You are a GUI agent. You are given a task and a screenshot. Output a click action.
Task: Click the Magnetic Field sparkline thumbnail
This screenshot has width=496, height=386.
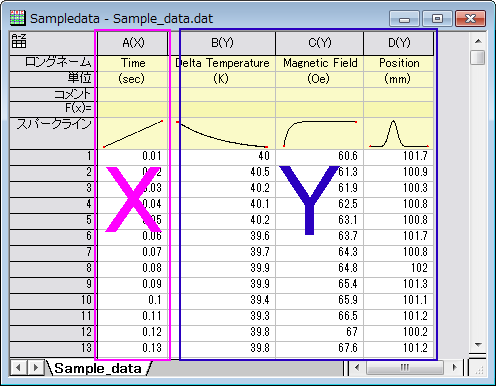(319, 133)
